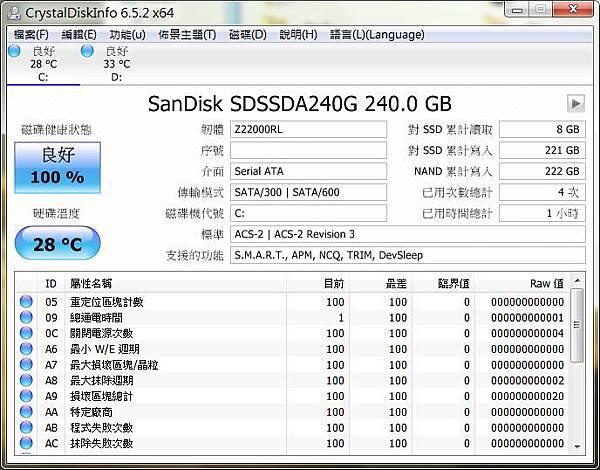Click the attribute list scroll up arrow
The height and width of the screenshot is (470, 600).
click(577, 281)
